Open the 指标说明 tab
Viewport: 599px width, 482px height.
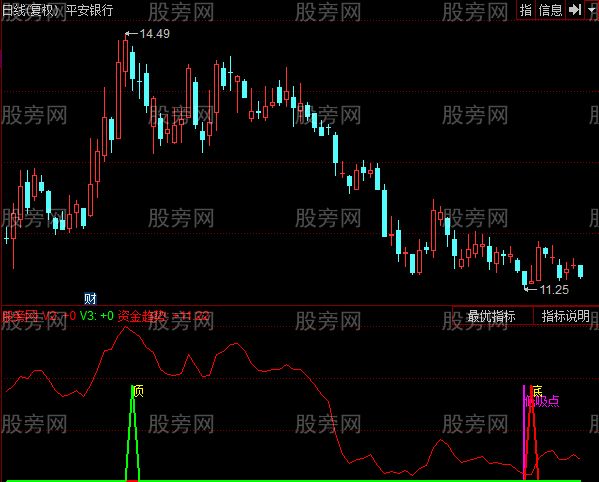[565, 316]
